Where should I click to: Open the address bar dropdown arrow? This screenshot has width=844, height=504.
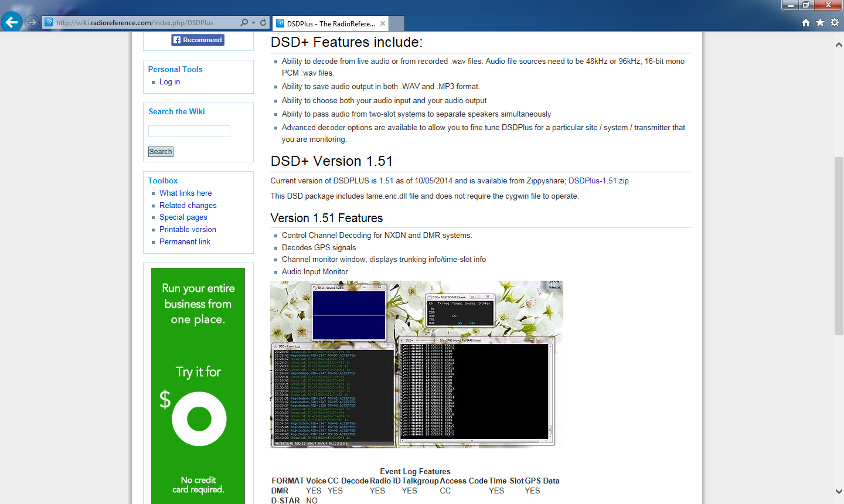click(x=253, y=23)
